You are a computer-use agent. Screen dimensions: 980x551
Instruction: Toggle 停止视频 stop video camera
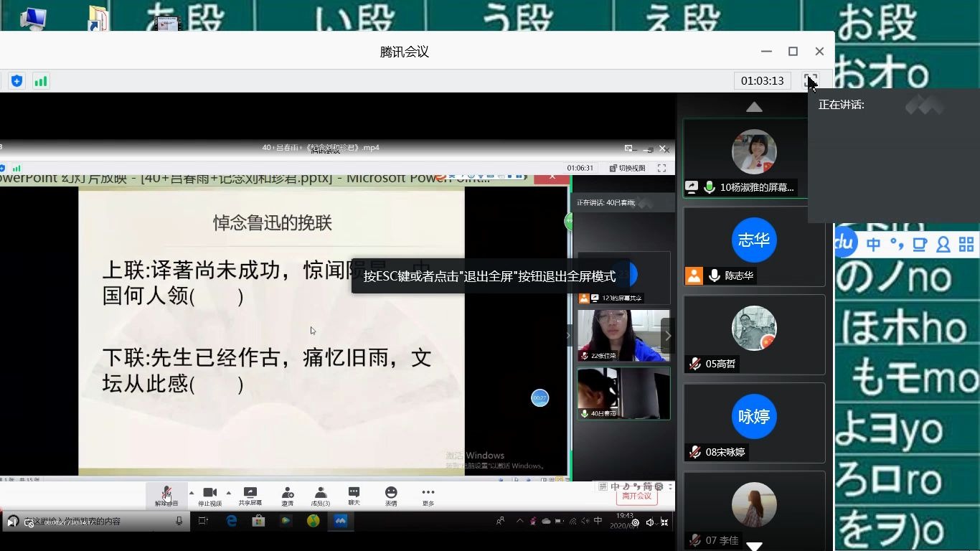click(x=209, y=496)
